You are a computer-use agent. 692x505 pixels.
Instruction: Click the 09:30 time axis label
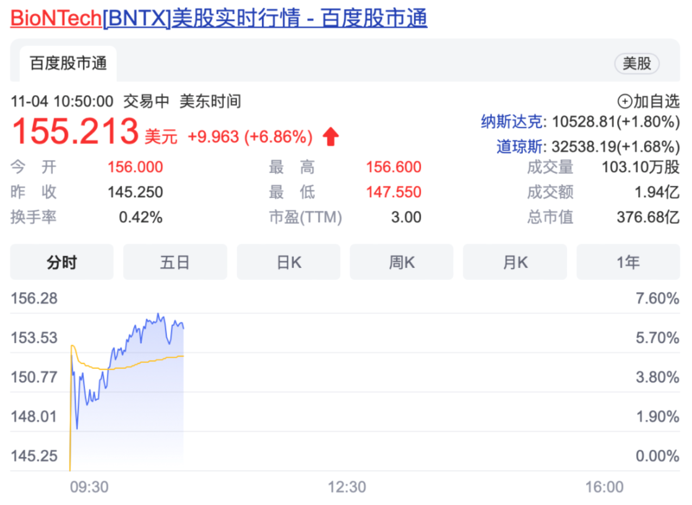(x=89, y=487)
